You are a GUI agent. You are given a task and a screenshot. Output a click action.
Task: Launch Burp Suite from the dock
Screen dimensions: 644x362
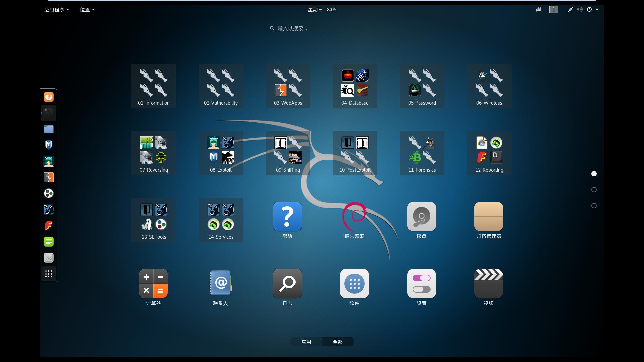(49, 177)
